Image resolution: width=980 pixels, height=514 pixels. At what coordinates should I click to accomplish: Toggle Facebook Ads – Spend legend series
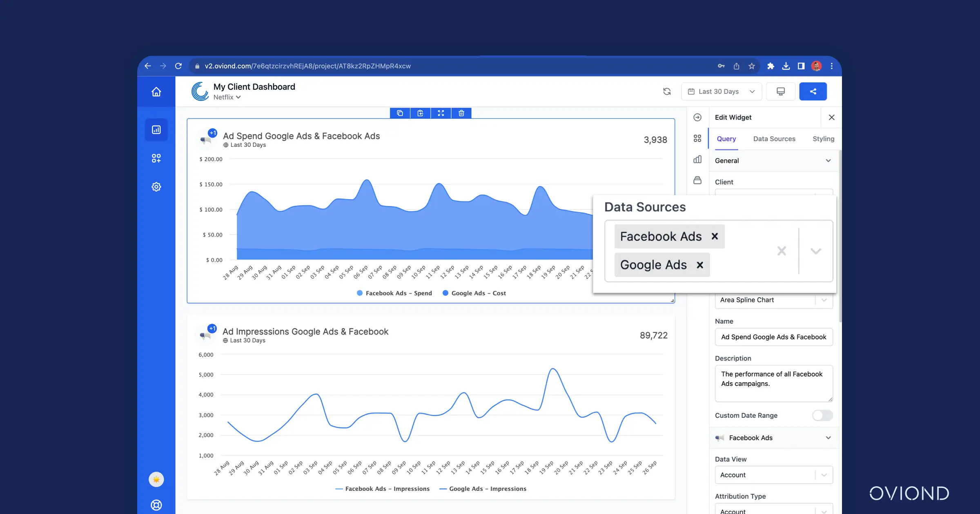(x=394, y=293)
